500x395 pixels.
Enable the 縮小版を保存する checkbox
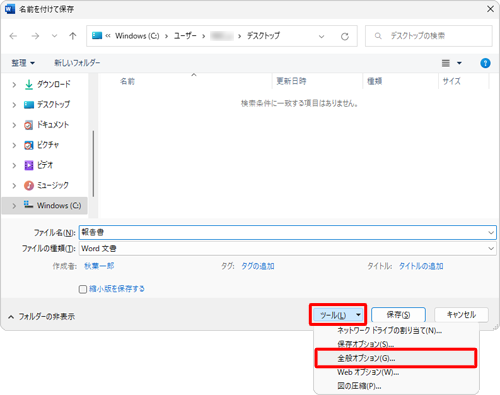(x=83, y=289)
